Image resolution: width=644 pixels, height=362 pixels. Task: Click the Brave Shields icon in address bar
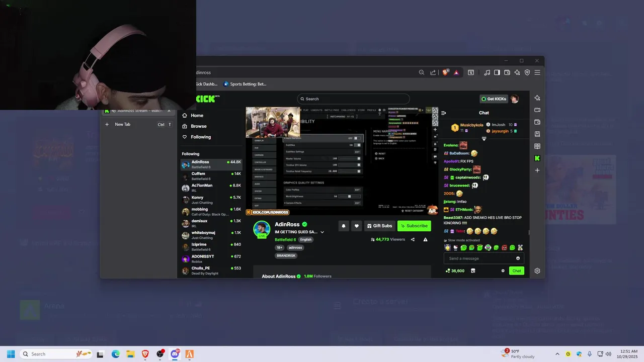445,72
